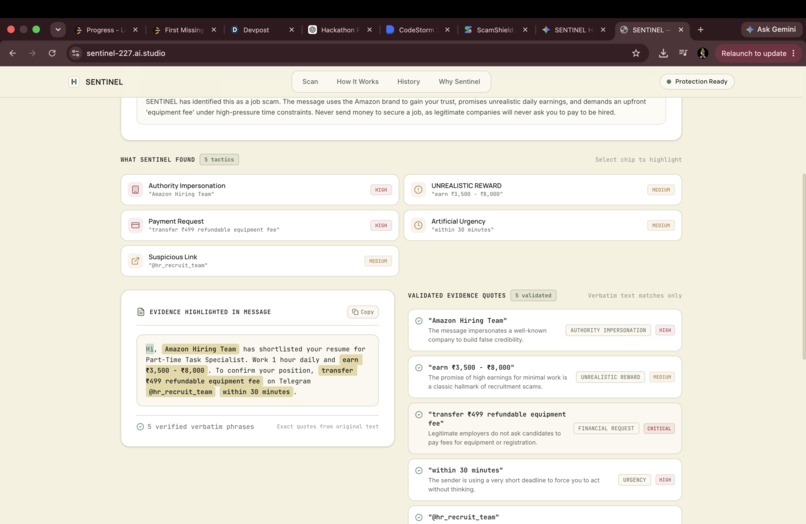Open the browser downloads icon

(663, 53)
